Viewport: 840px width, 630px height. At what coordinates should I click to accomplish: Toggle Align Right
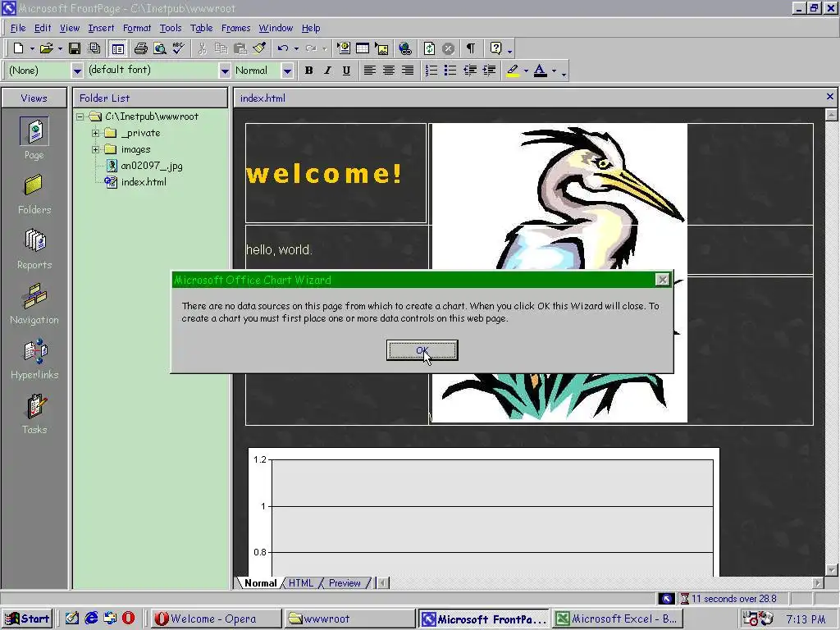(408, 71)
